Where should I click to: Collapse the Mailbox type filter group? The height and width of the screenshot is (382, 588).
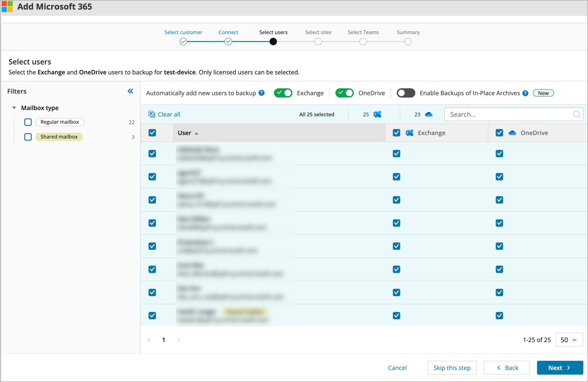coord(14,108)
